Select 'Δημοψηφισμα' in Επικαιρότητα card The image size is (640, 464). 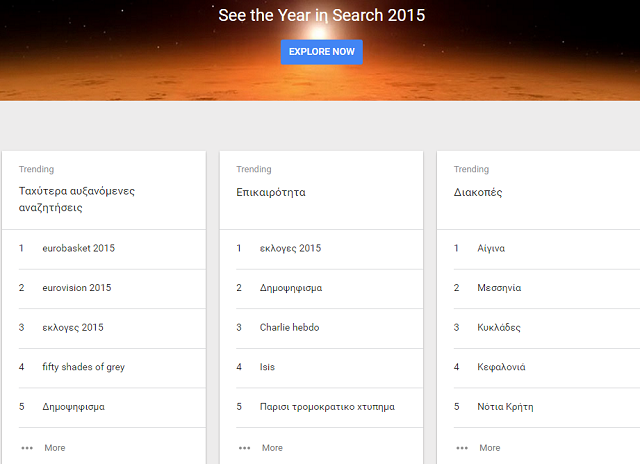pyautogui.click(x=291, y=288)
